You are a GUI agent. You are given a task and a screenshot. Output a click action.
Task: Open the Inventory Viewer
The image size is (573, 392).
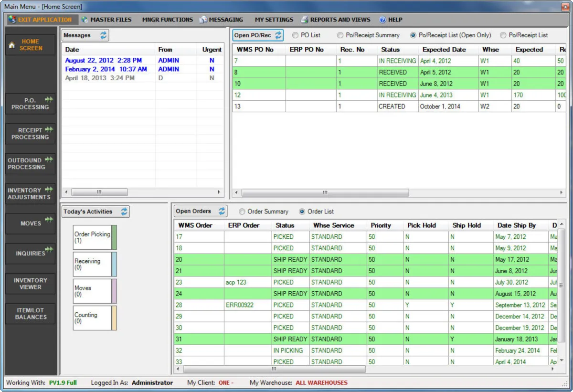pos(31,284)
